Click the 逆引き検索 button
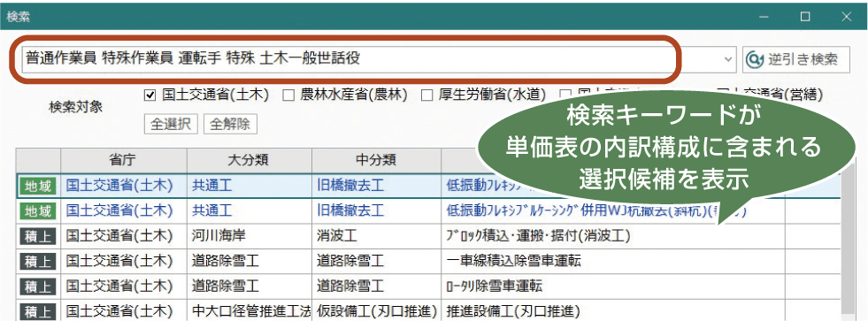 [795, 59]
